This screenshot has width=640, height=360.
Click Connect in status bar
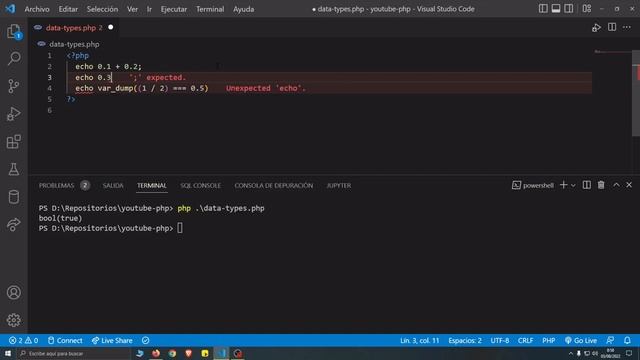pyautogui.click(x=65, y=340)
